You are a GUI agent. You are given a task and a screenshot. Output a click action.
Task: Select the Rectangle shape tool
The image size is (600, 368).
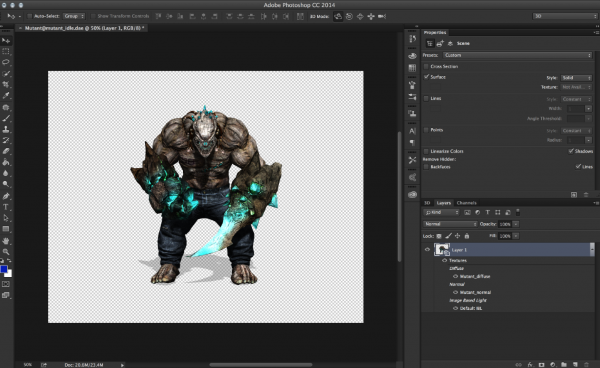pyautogui.click(x=6, y=229)
